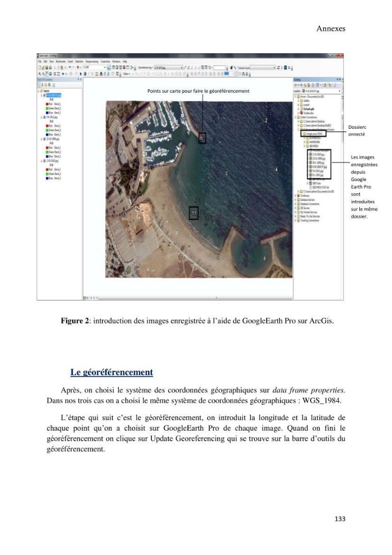The image size is (392, 555).
Task: Select the 2-10-2010.jpg layer name in TOC
Action: 52,161
